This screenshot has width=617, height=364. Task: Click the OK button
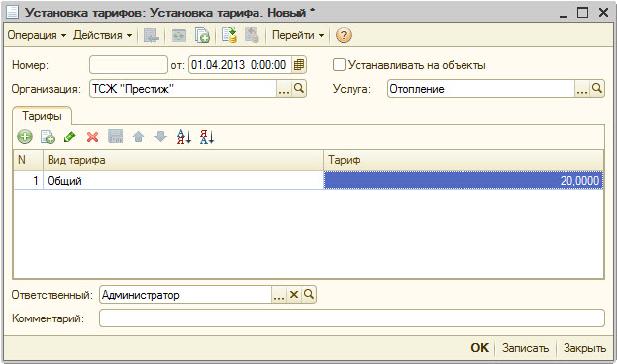coord(479,348)
